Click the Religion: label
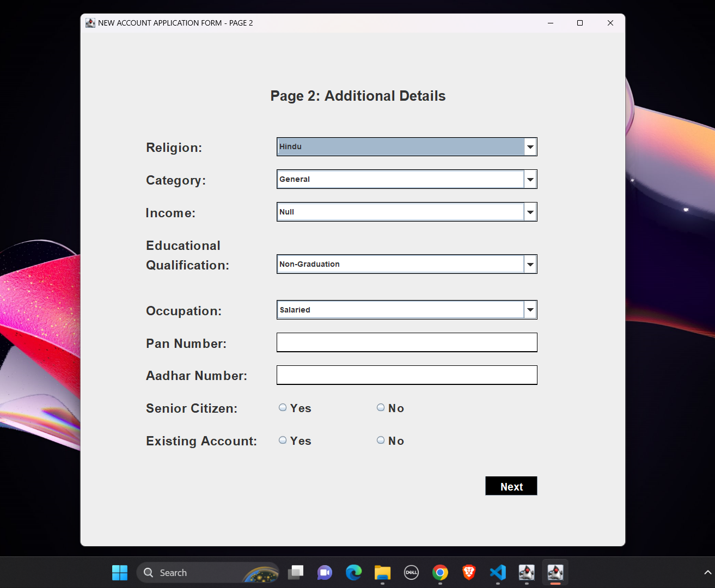The height and width of the screenshot is (588, 715). coord(174,148)
